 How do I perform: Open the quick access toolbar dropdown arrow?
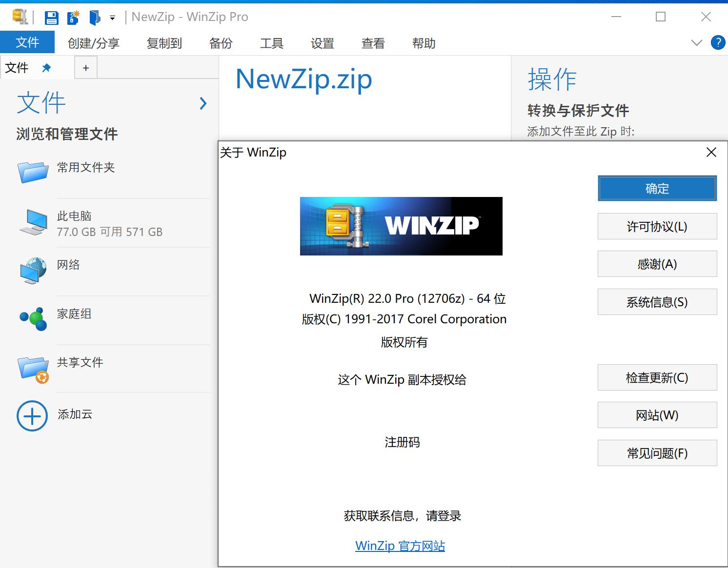pos(112,18)
